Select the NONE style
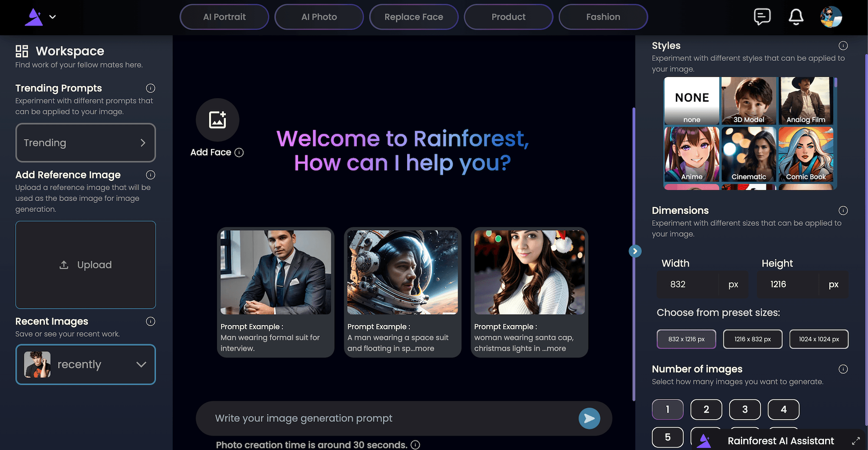 coord(692,101)
